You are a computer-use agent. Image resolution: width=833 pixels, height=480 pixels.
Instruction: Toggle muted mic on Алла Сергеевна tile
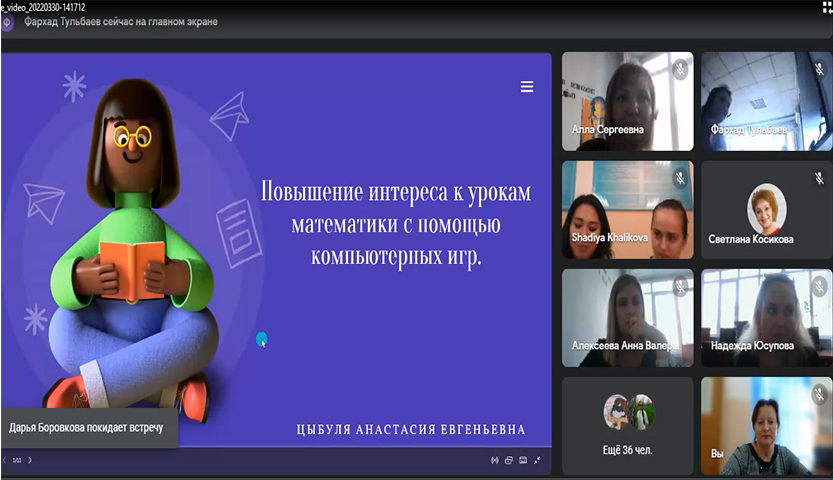point(680,69)
